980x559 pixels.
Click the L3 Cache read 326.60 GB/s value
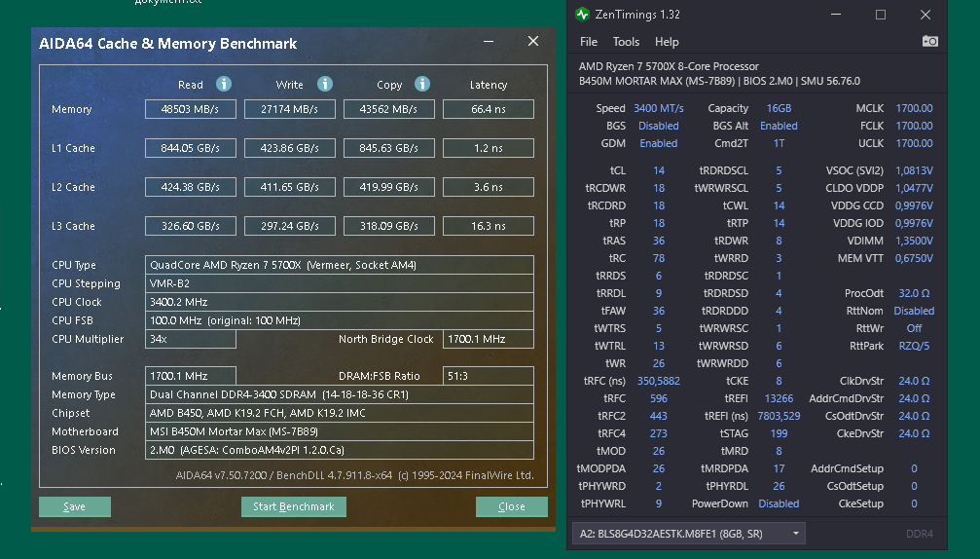(x=191, y=226)
